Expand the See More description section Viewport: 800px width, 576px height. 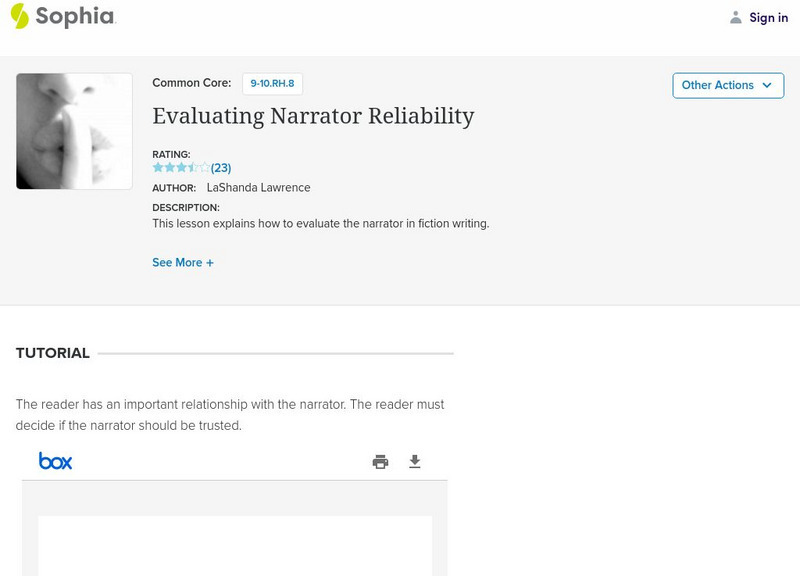tap(183, 262)
